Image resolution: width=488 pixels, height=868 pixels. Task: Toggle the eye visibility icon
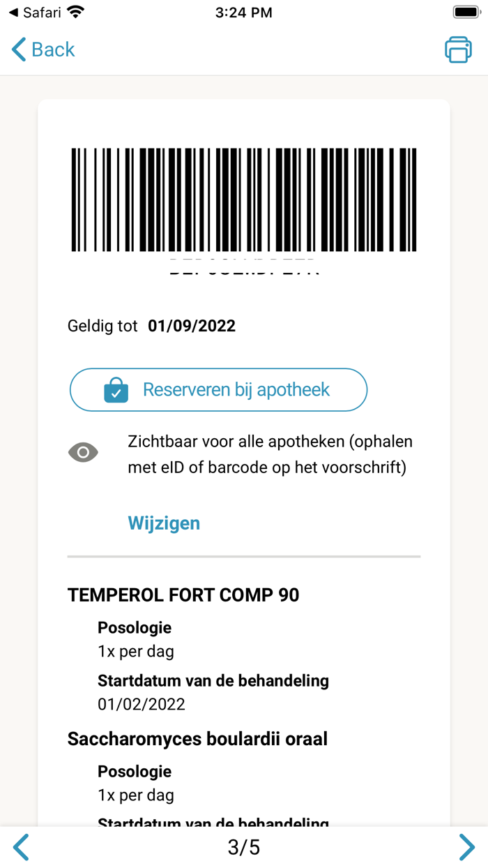[x=83, y=453]
